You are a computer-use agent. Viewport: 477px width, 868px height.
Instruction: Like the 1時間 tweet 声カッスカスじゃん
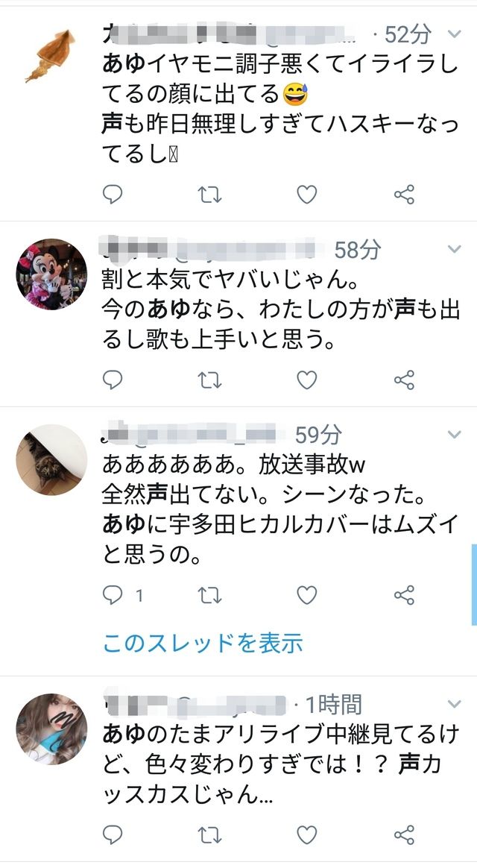[307, 834]
